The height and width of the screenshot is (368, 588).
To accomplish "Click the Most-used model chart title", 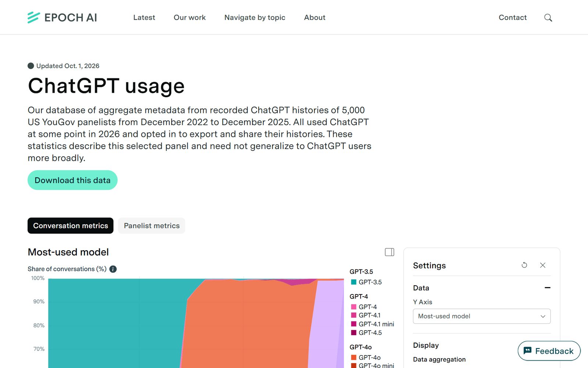I will (x=68, y=252).
